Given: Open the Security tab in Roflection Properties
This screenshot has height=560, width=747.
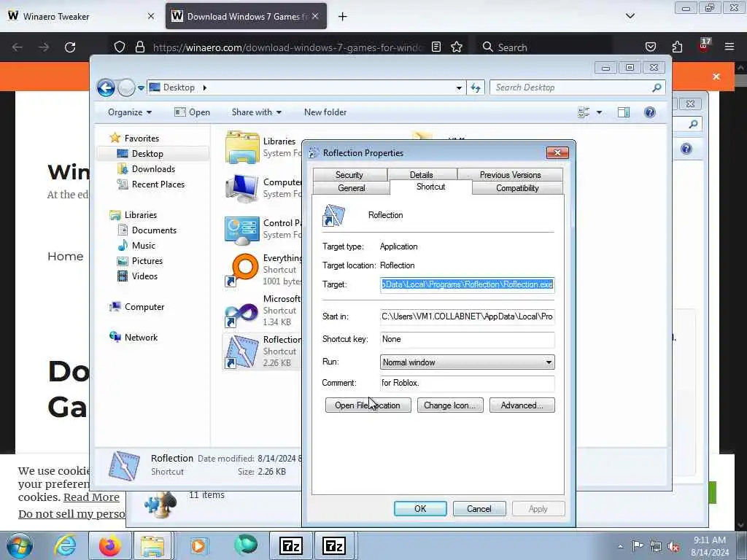Looking at the screenshot, I should coord(349,175).
